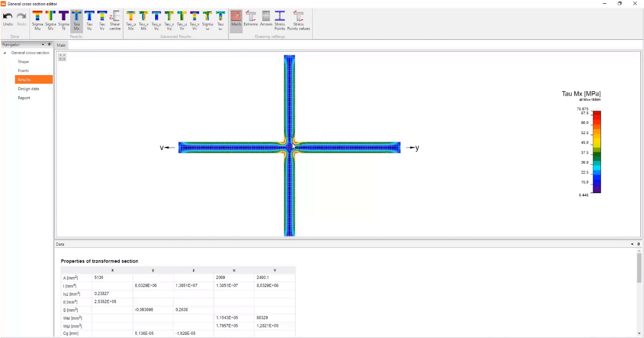The image size is (644, 338).
Task: Open the Navigator panel dropdown arrow
Action: [43, 45]
